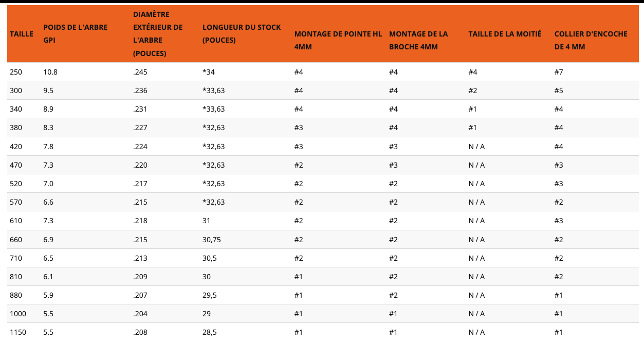Click the #5 notch collar value
This screenshot has width=644, height=343.
pyautogui.click(x=559, y=91)
